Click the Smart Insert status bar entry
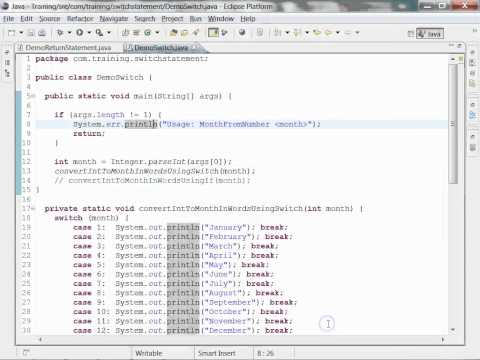Screen dimensions: 480x360 click(x=217, y=353)
